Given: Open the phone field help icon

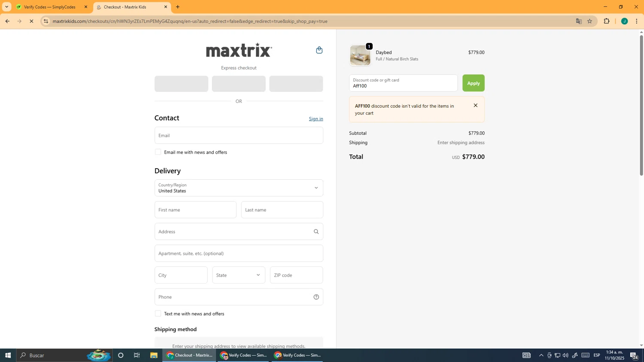Looking at the screenshot, I should [316, 297].
